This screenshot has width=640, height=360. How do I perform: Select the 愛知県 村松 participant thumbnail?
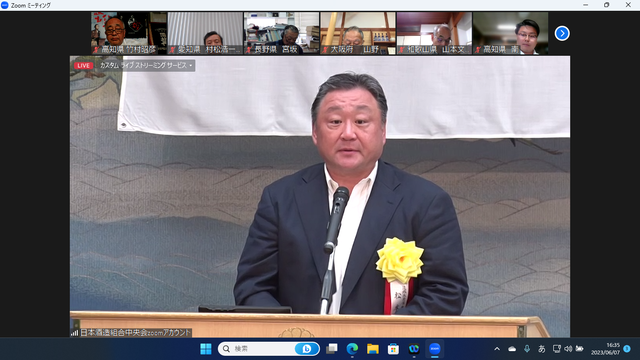point(205,33)
